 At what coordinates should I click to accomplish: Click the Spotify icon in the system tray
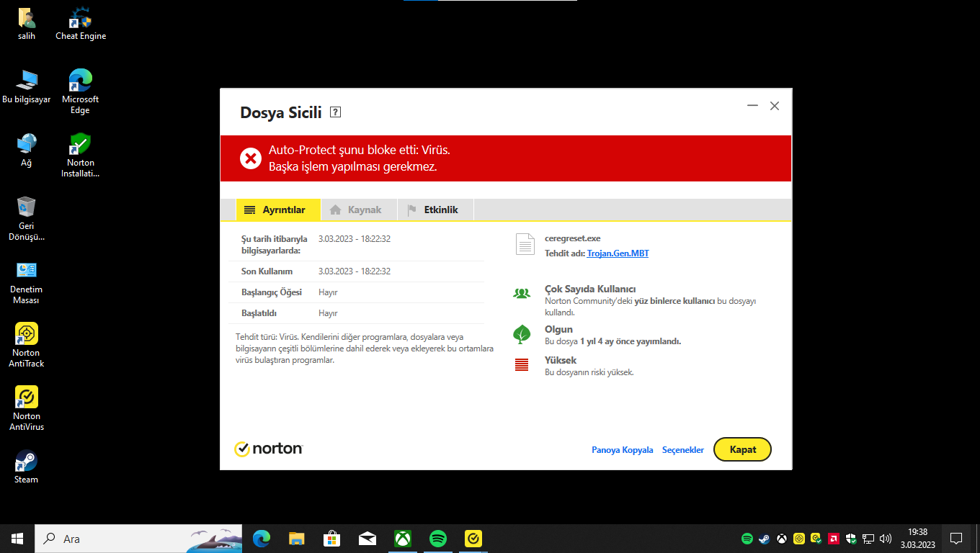[747, 539]
